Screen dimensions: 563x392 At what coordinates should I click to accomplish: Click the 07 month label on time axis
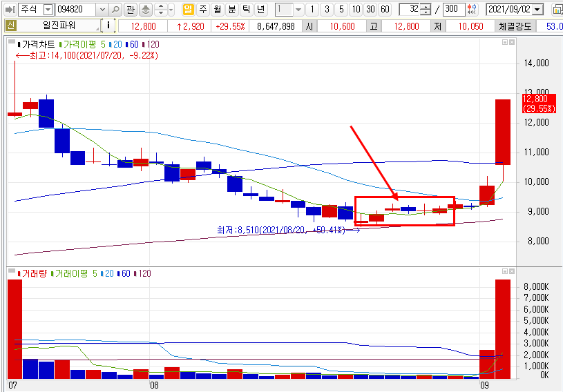tap(12, 386)
